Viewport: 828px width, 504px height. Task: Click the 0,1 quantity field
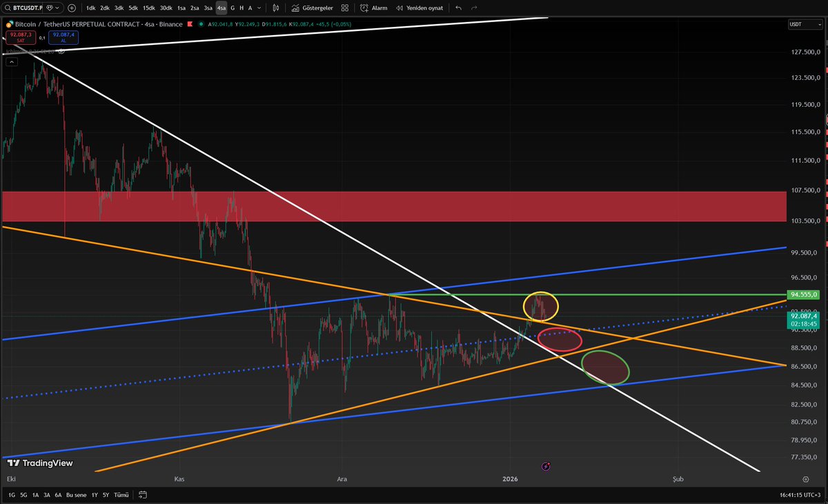click(x=42, y=38)
